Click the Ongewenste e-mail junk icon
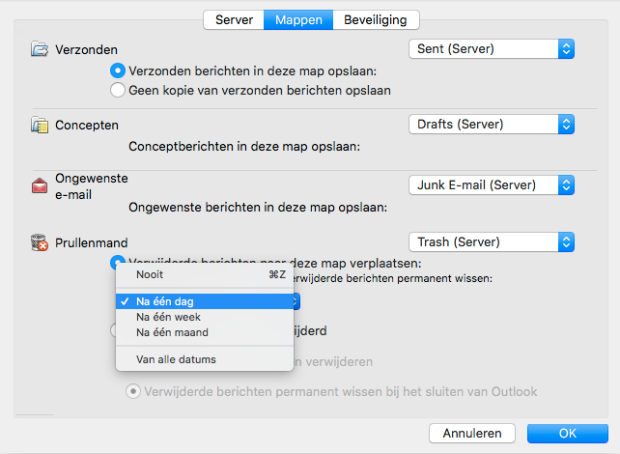 (x=40, y=185)
